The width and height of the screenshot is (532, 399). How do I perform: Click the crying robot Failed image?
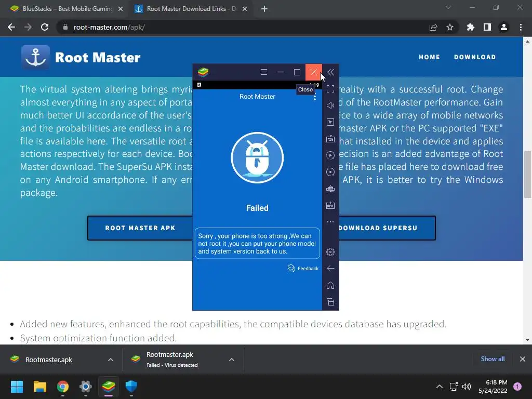[x=257, y=158]
